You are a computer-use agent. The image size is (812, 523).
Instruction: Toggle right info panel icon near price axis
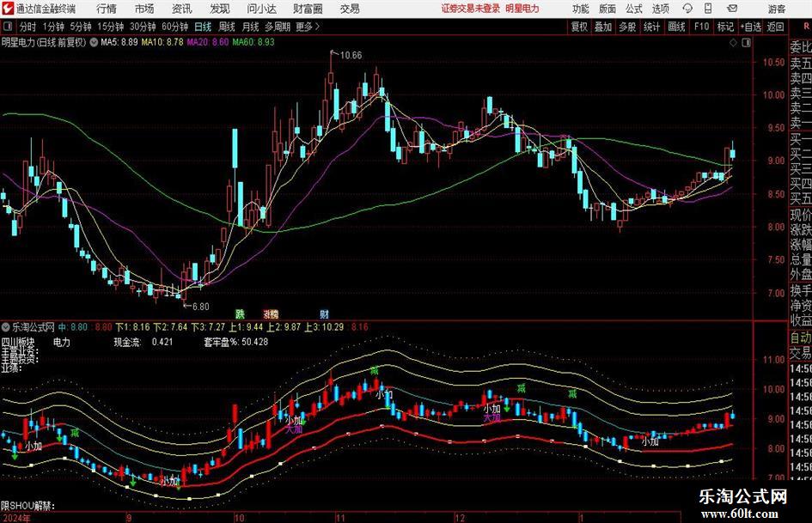tap(746, 42)
